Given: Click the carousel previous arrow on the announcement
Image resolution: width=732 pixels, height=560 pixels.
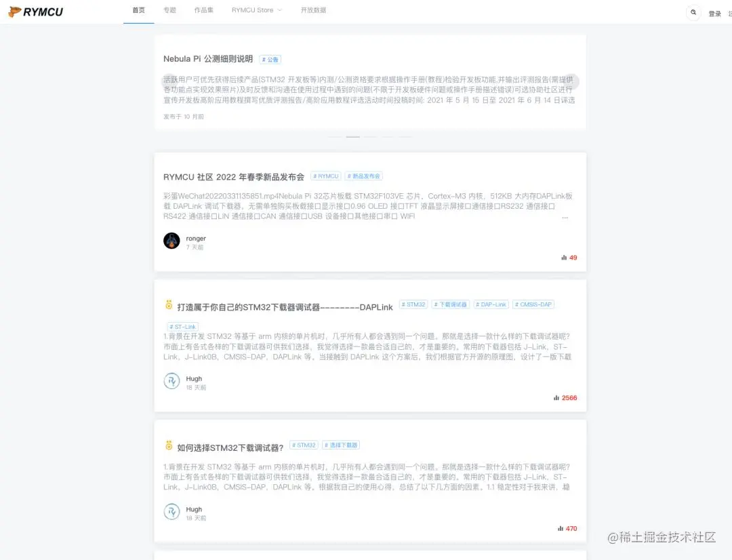Looking at the screenshot, I should pyautogui.click(x=169, y=81).
